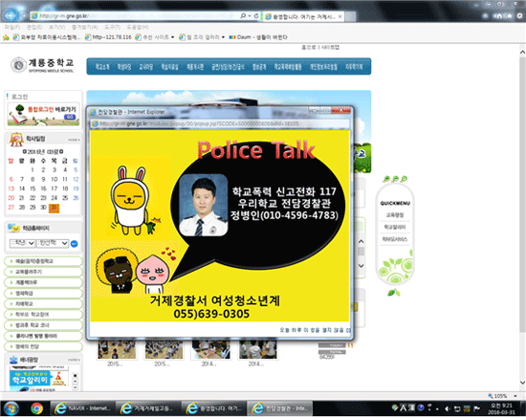The image size is (526, 420).
Task: Expand the class select dropdown
Action: [x=53, y=243]
